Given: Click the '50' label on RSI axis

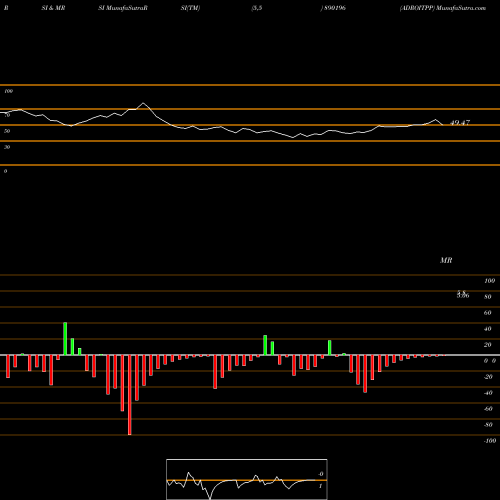Looking at the screenshot, I should pos(7,131).
